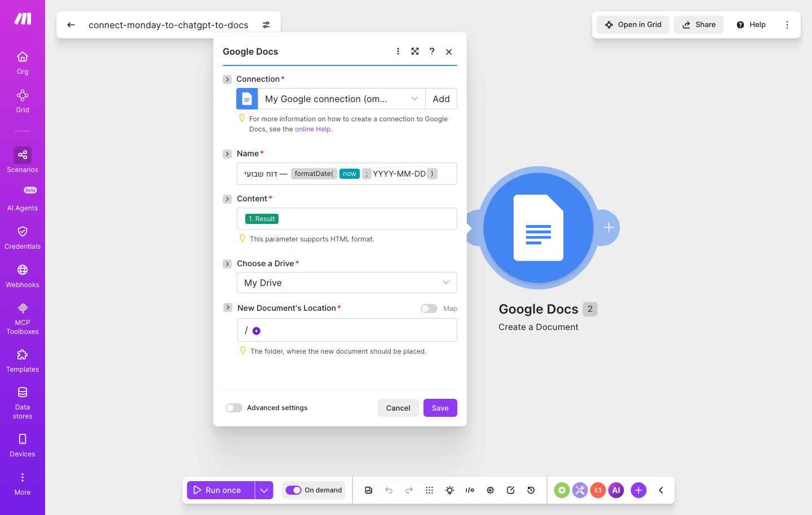812x515 pixels.
Task: Click the Share button
Action: pos(699,25)
